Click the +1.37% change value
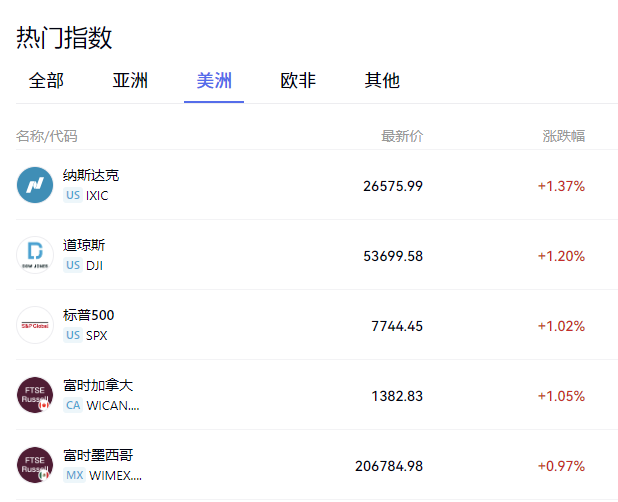This screenshot has width=618, height=502. (x=561, y=186)
